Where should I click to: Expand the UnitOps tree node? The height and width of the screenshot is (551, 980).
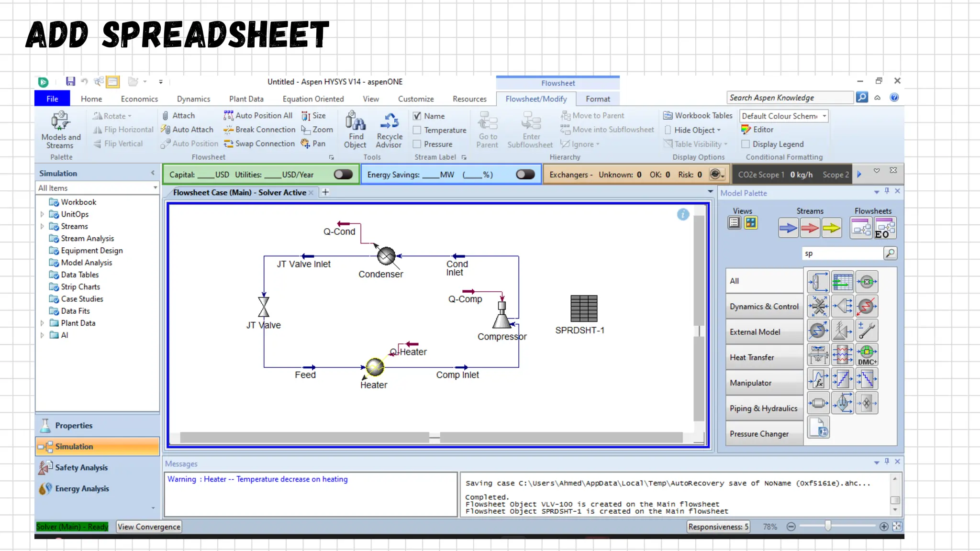click(x=42, y=214)
